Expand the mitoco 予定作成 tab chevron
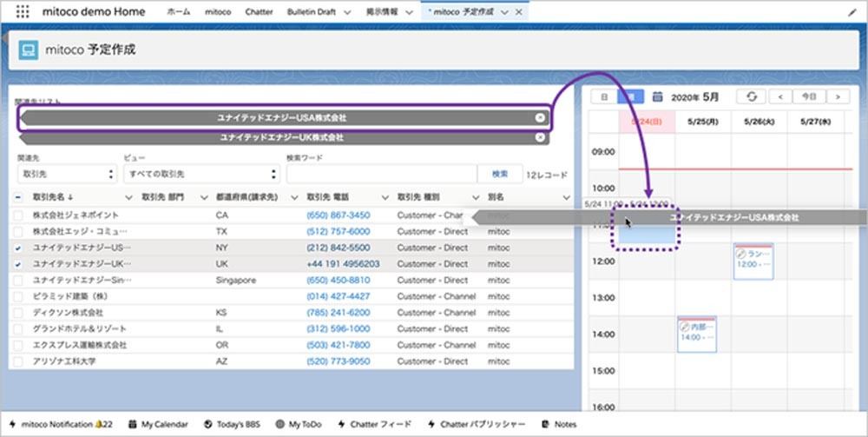The image size is (868, 437). pyautogui.click(x=504, y=12)
